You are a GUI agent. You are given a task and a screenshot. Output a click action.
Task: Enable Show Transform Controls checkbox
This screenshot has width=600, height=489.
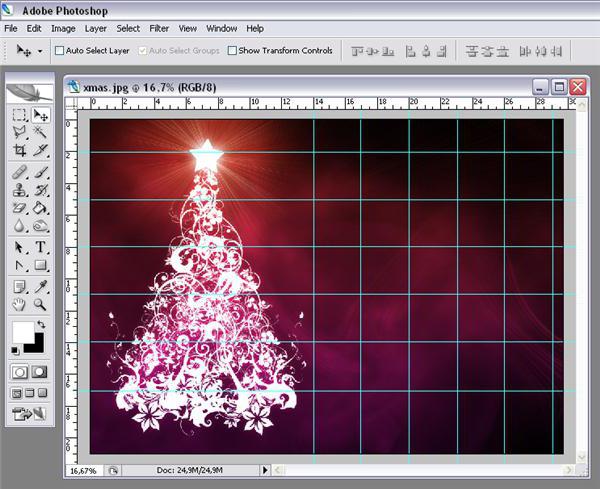click(x=232, y=51)
